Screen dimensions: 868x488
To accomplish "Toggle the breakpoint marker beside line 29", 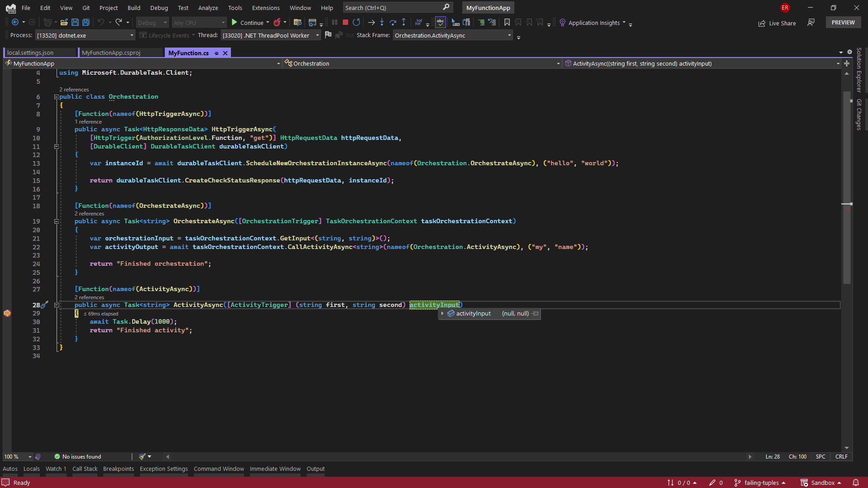I will click(x=7, y=313).
